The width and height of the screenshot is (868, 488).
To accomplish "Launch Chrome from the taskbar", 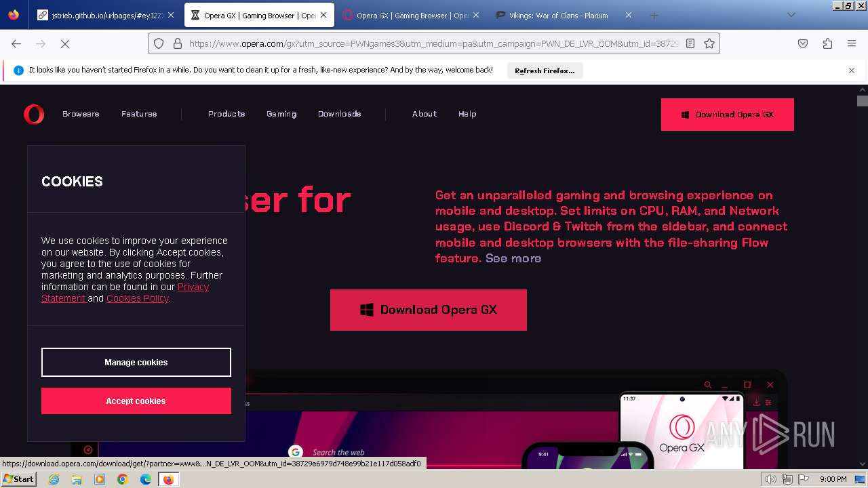I will coord(123,479).
